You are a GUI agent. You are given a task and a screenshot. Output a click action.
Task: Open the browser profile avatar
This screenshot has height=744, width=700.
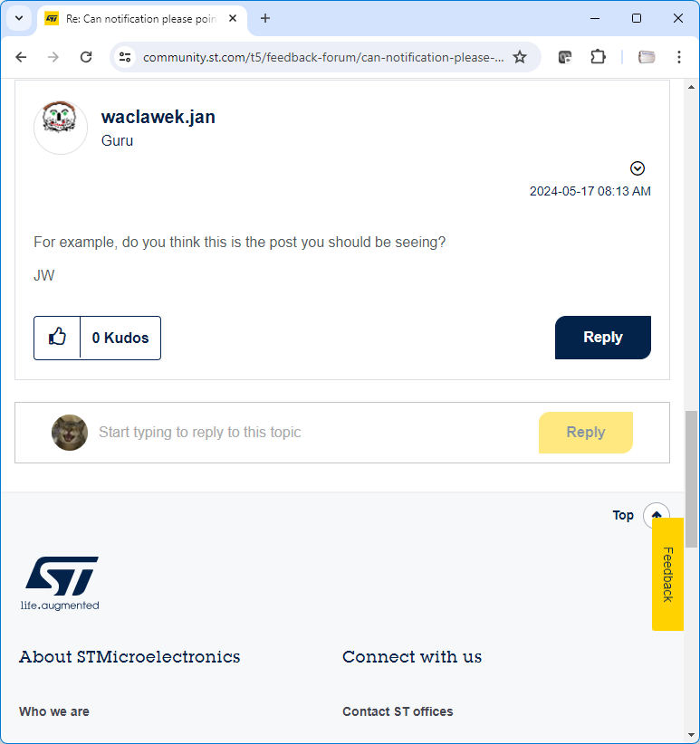(x=647, y=57)
